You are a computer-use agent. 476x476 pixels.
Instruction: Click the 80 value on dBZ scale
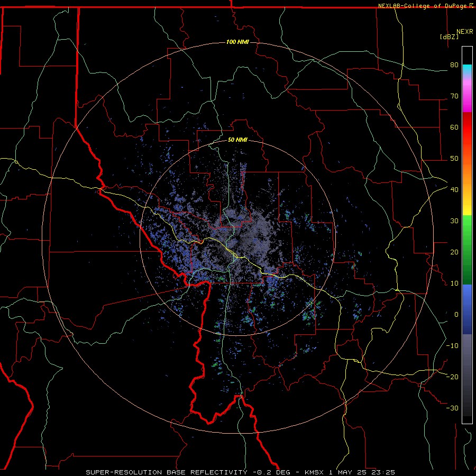[454, 65]
